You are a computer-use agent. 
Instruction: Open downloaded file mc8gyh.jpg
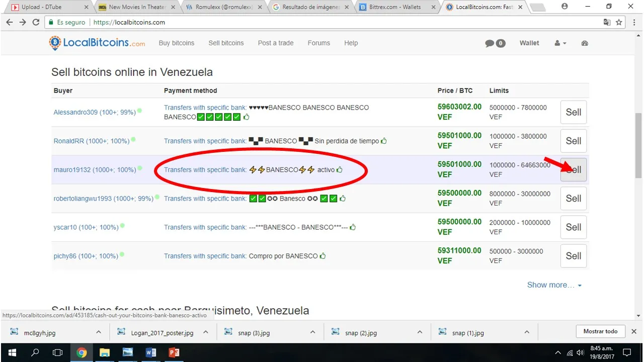tap(39, 332)
